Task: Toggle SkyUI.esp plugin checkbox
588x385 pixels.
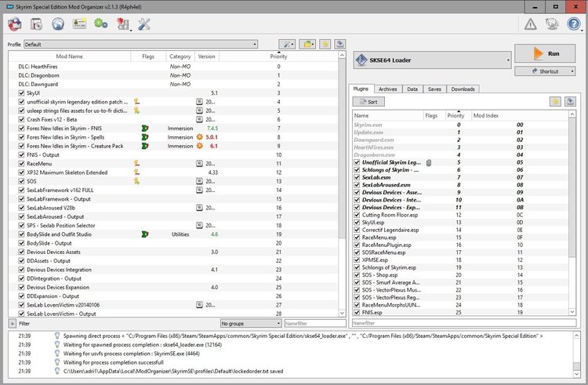Action: point(357,223)
